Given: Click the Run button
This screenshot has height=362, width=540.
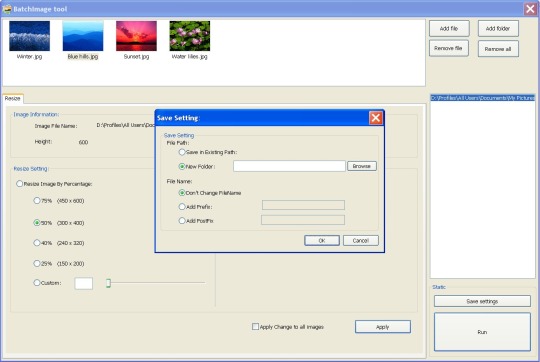Looking at the screenshot, I should tap(482, 332).
